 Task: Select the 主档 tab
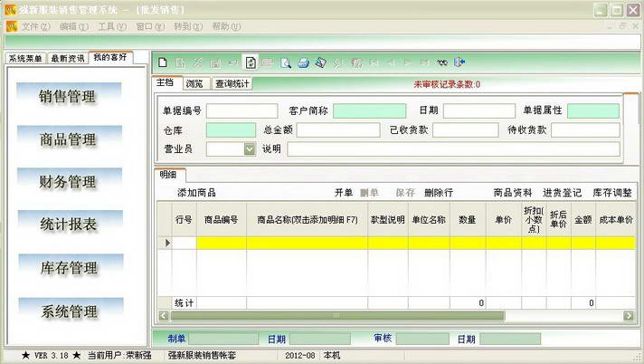coord(166,82)
